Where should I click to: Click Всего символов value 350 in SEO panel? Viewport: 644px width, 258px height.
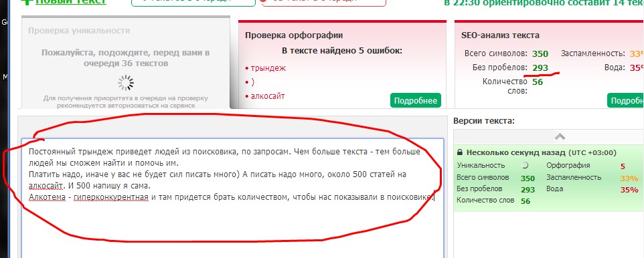[x=540, y=54]
